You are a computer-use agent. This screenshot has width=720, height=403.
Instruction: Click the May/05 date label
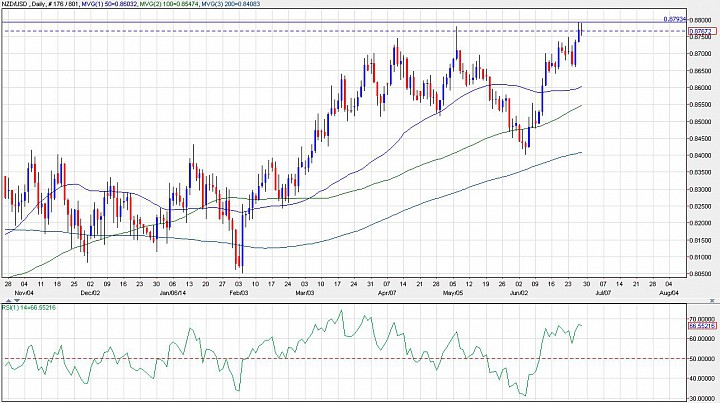(453, 292)
